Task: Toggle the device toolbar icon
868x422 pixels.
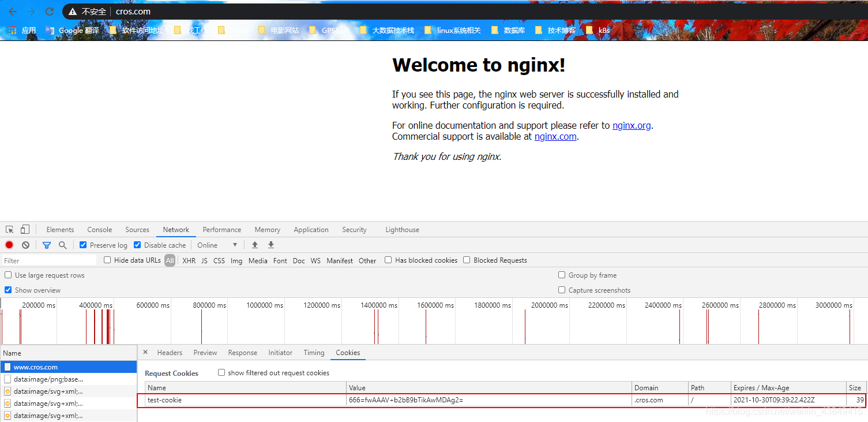Action: coord(25,230)
